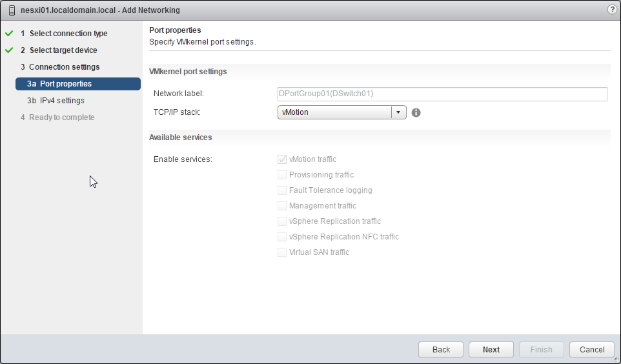Click the Network label text field
621x364 pixels.
pyautogui.click(x=442, y=94)
